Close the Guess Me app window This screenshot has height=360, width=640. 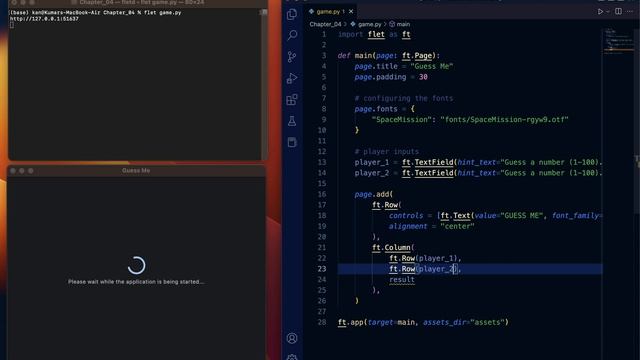(13, 171)
